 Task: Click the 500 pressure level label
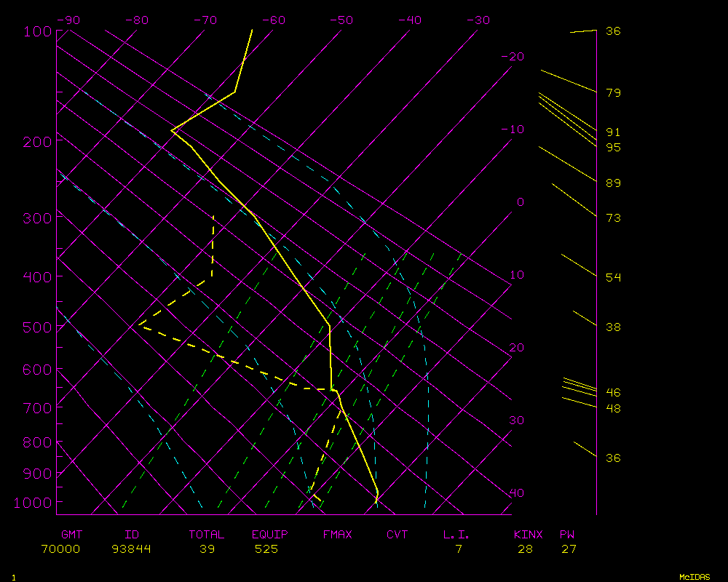coord(38,327)
